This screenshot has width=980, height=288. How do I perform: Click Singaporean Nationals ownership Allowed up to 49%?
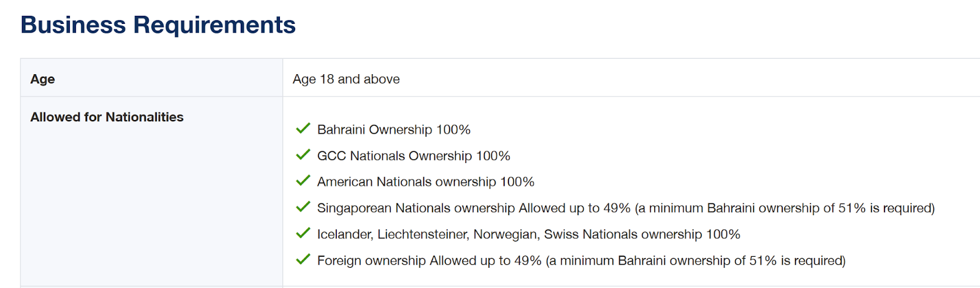(x=473, y=208)
